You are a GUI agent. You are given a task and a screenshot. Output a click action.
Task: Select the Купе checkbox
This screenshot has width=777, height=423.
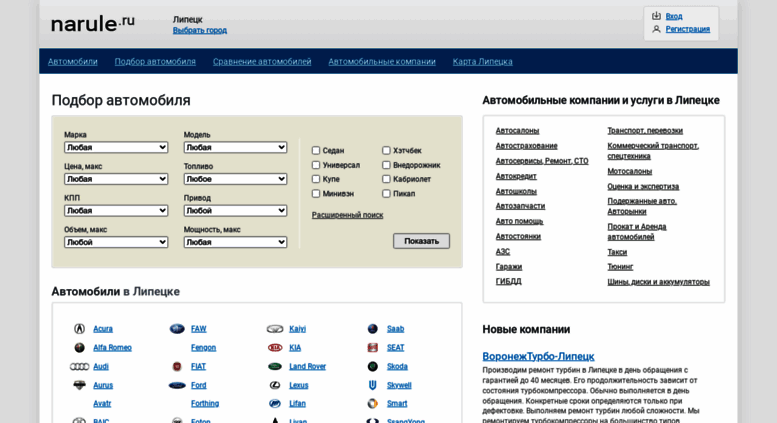[x=316, y=179]
